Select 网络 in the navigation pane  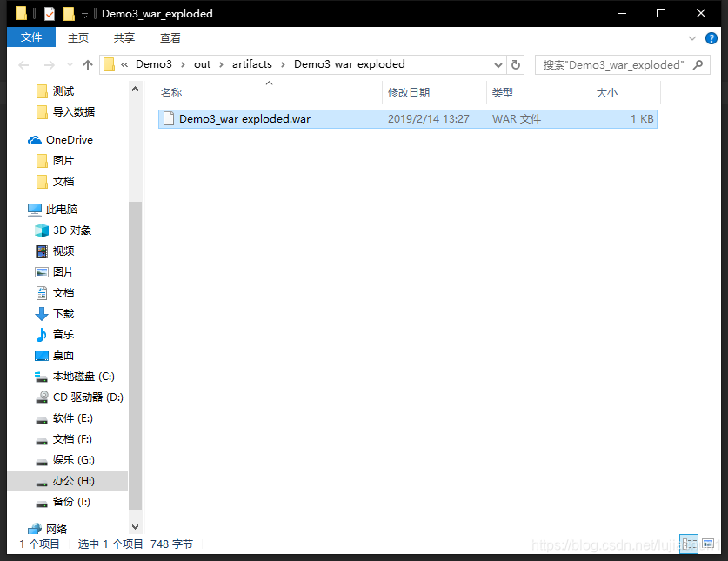[x=57, y=529]
